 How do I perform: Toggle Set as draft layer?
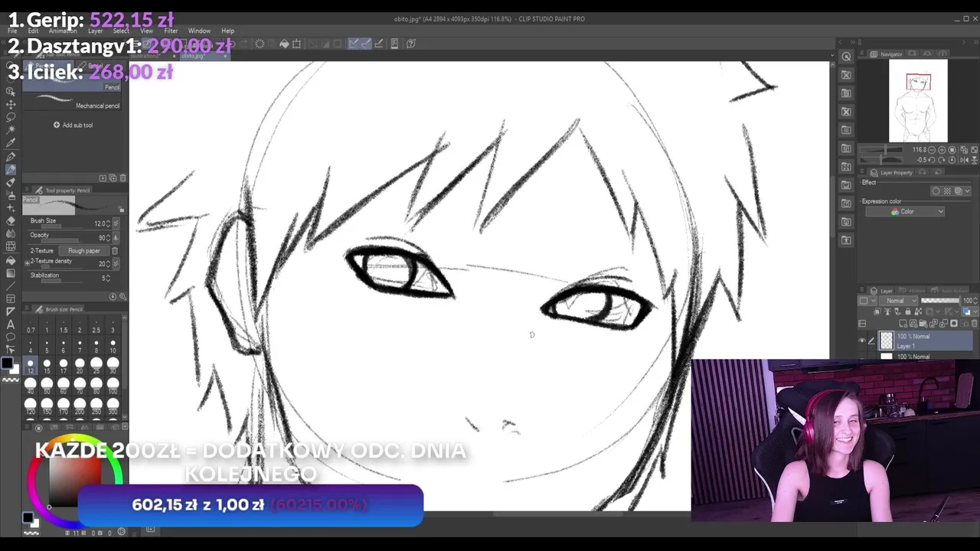coord(897,311)
